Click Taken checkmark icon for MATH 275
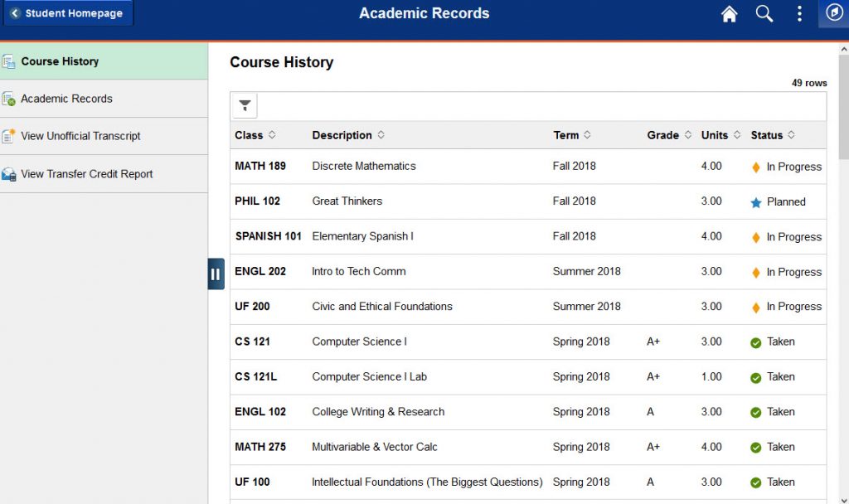 (756, 448)
